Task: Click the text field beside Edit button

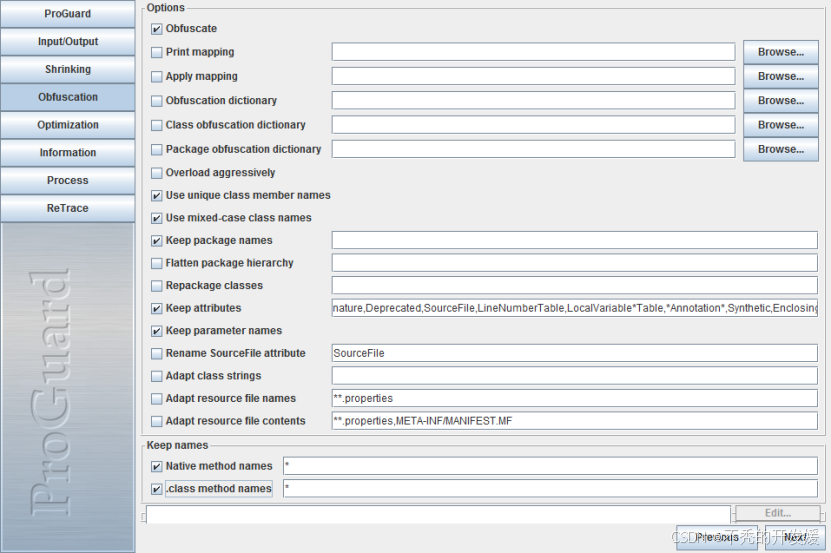Action: tap(438, 514)
